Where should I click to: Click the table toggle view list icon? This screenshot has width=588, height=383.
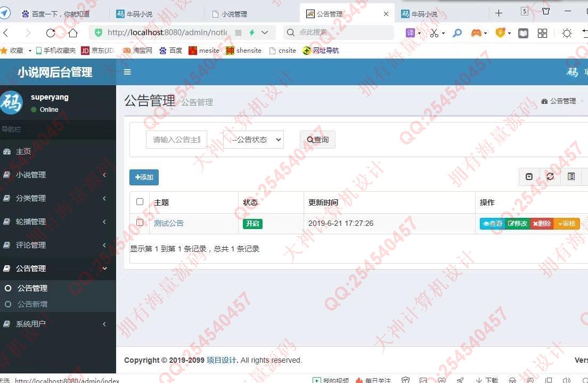[x=571, y=177]
